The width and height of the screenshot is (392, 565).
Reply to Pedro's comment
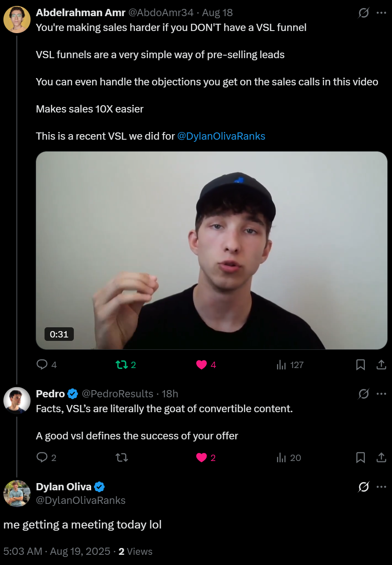coord(42,457)
